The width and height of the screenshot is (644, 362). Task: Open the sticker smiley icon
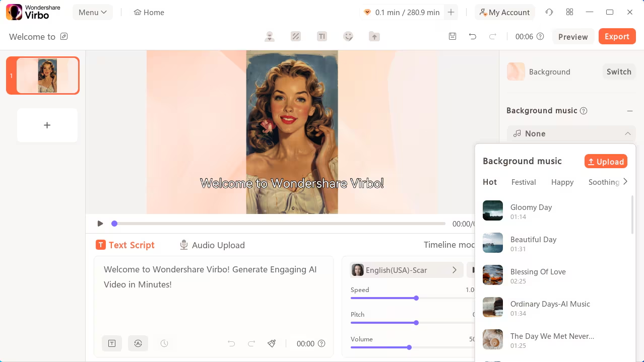coord(348,36)
